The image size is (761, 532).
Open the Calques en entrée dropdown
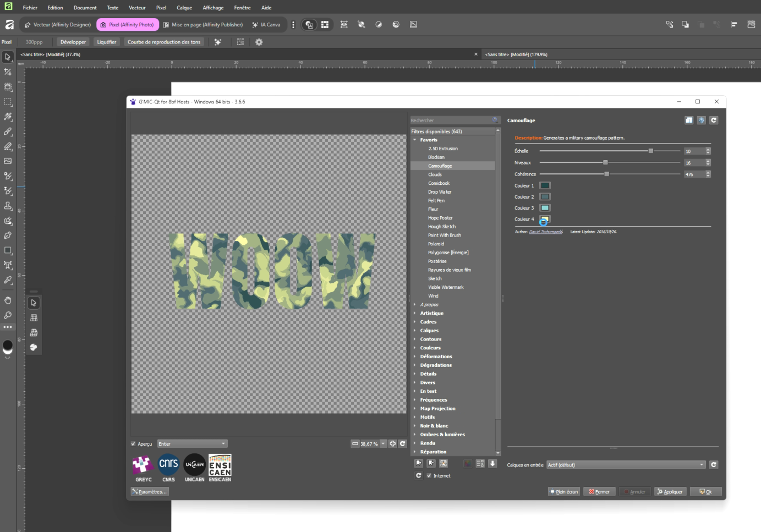pyautogui.click(x=626, y=465)
